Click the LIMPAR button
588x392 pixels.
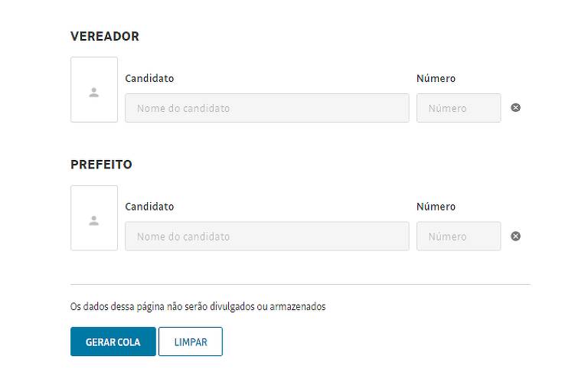click(191, 341)
